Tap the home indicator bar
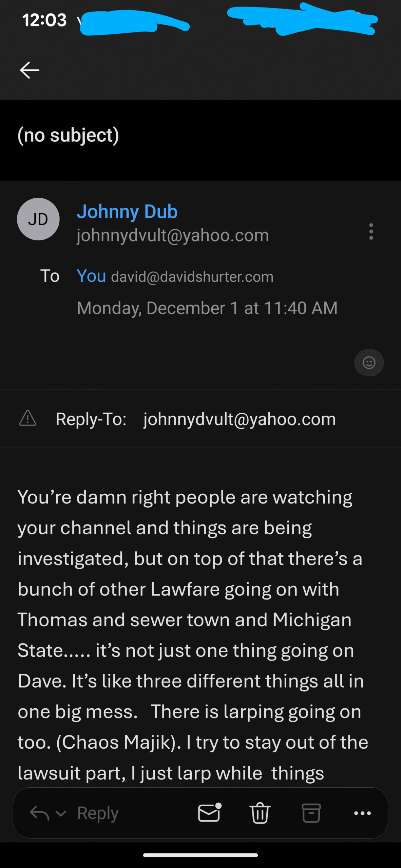This screenshot has width=401, height=868. pos(200,855)
